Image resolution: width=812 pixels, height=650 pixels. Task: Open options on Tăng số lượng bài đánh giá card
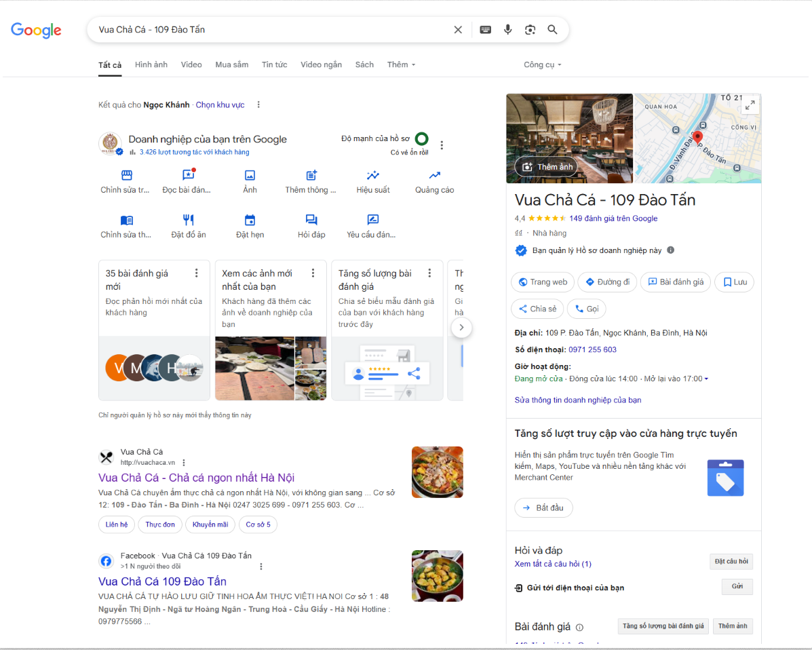tap(429, 273)
